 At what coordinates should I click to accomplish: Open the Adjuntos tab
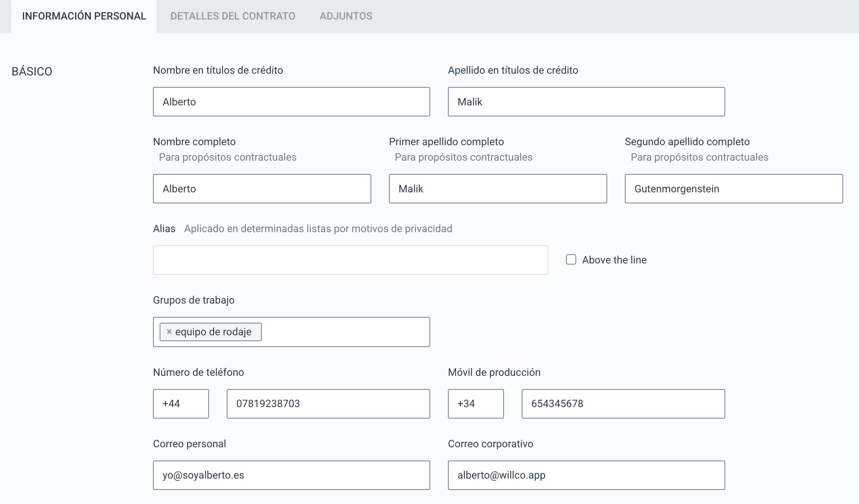pos(345,16)
